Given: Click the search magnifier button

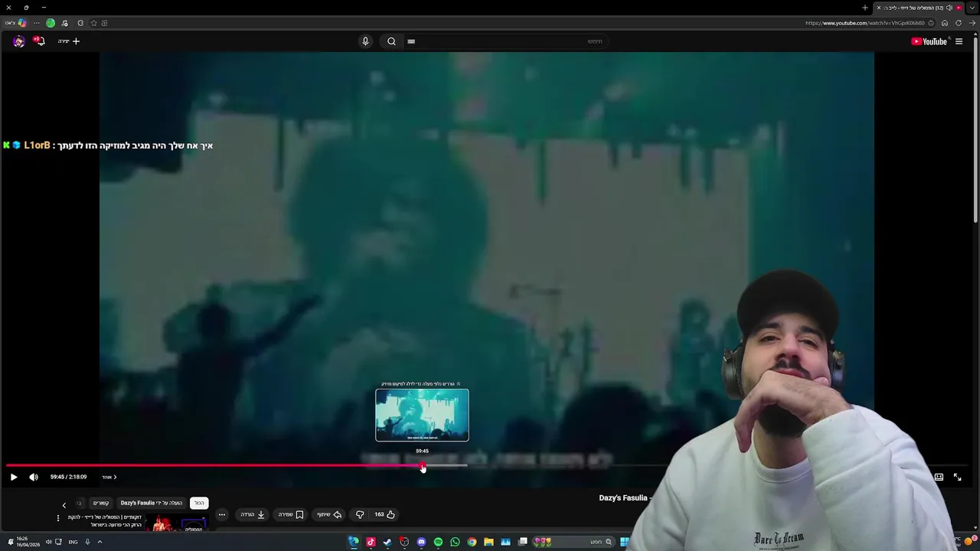Looking at the screenshot, I should click(x=391, y=41).
